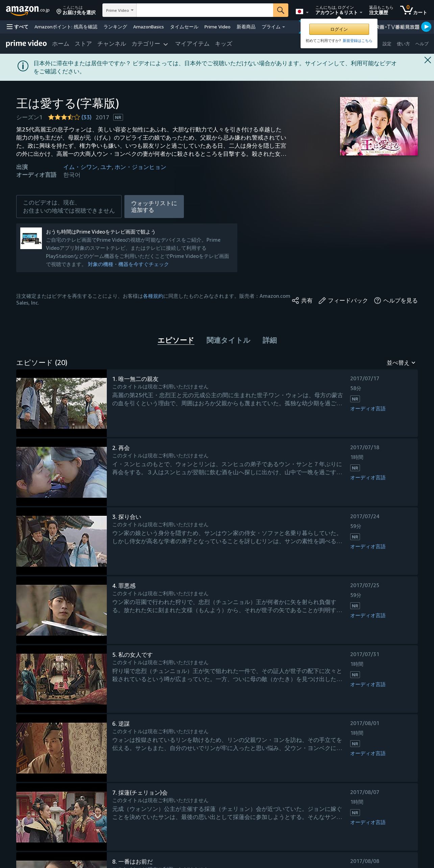
Task: Open AmazonBasics in top nav
Action: coord(148,27)
